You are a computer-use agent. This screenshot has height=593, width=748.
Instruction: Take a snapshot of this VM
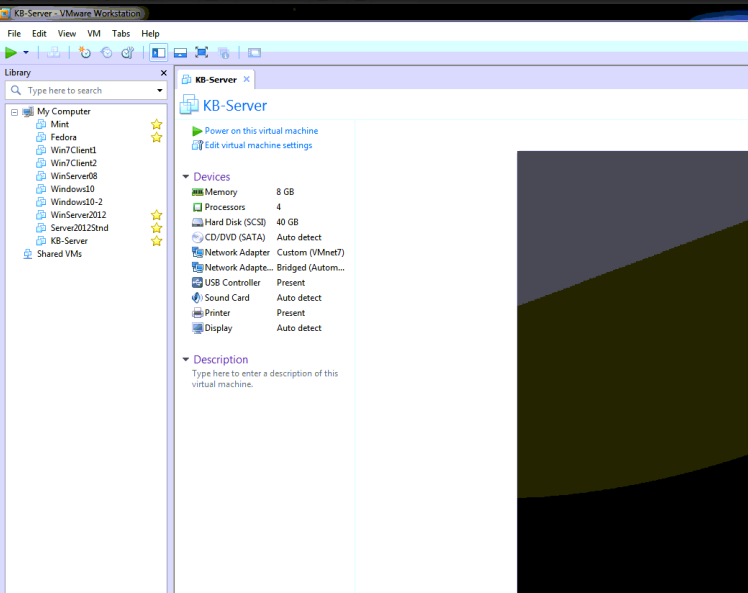tap(85, 52)
